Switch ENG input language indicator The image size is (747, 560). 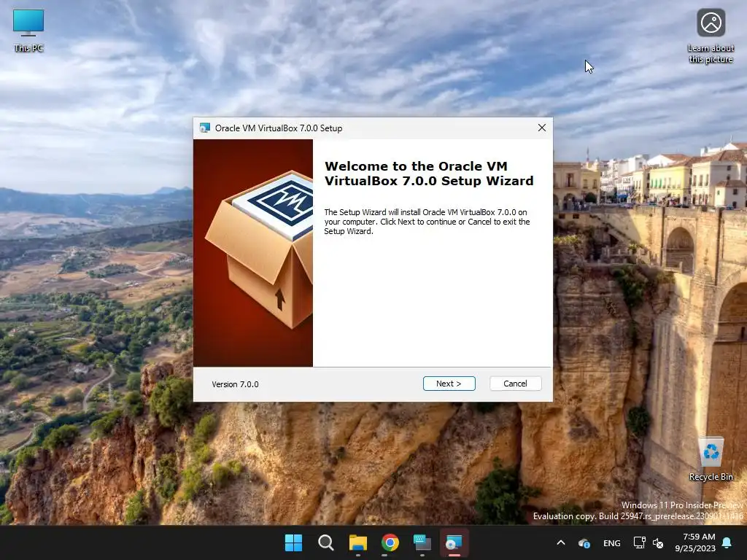click(612, 543)
